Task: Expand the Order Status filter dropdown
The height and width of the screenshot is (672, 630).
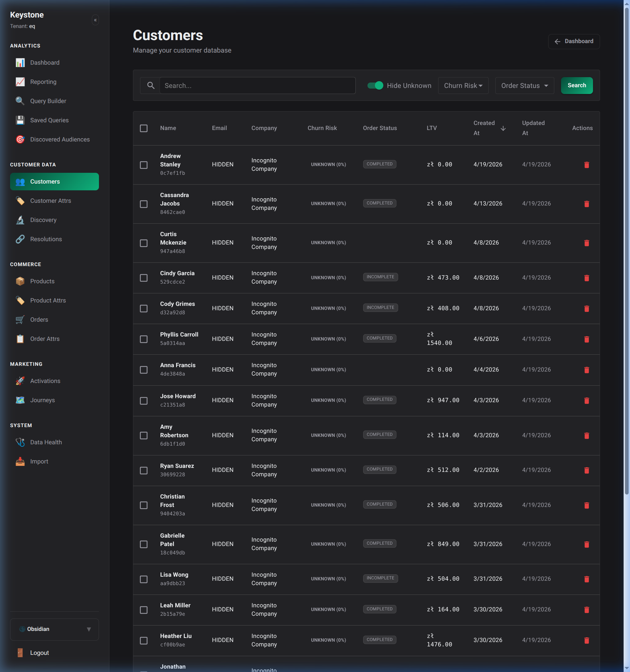Action: (x=524, y=86)
